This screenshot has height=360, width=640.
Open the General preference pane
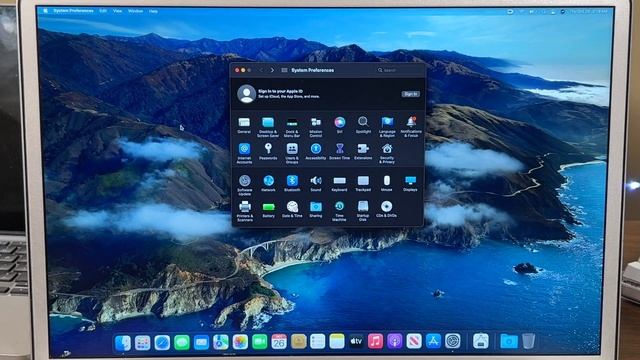[x=244, y=125]
